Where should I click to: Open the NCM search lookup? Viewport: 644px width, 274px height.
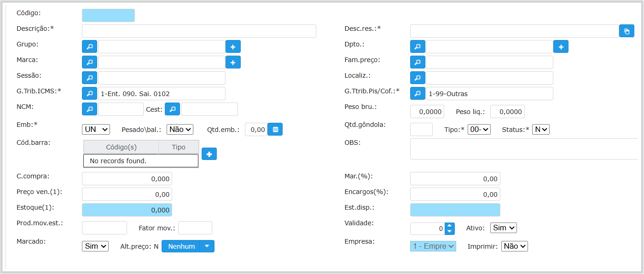[89, 109]
